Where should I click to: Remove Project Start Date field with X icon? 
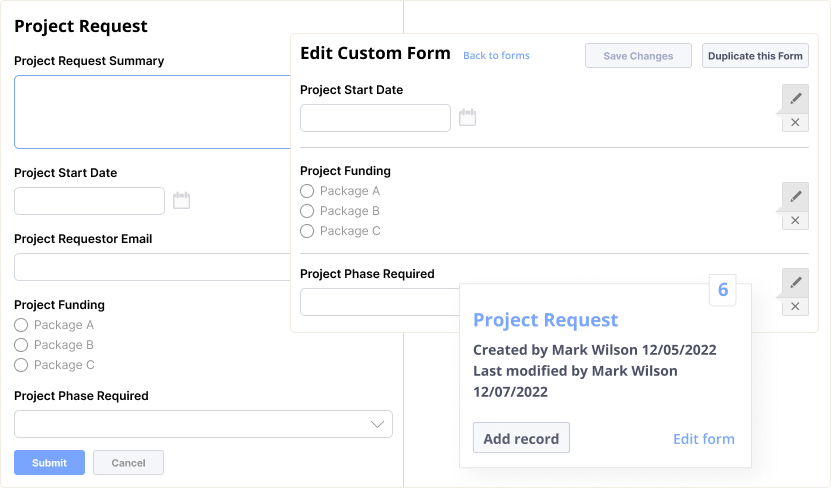(795, 122)
